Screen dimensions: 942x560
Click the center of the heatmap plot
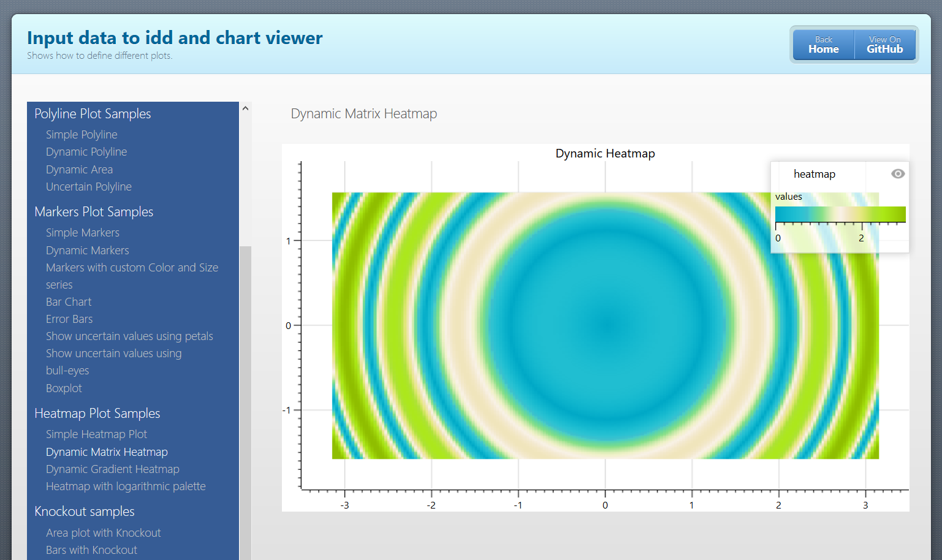point(606,325)
